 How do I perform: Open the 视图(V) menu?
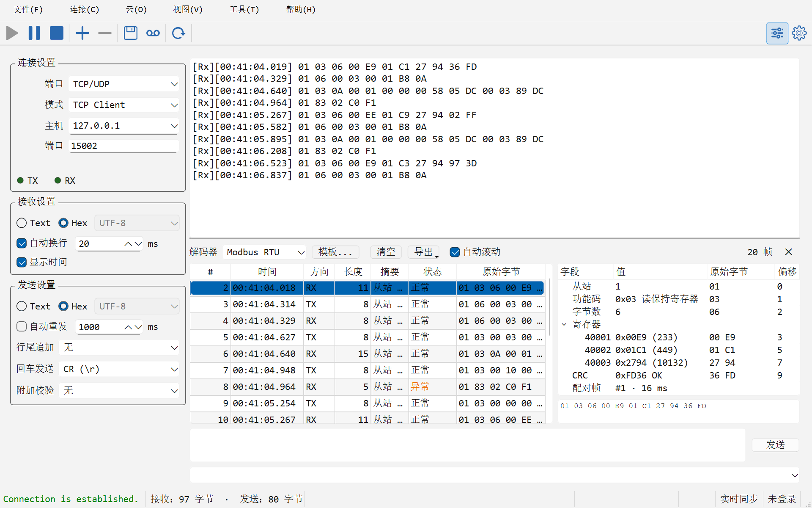point(188,9)
